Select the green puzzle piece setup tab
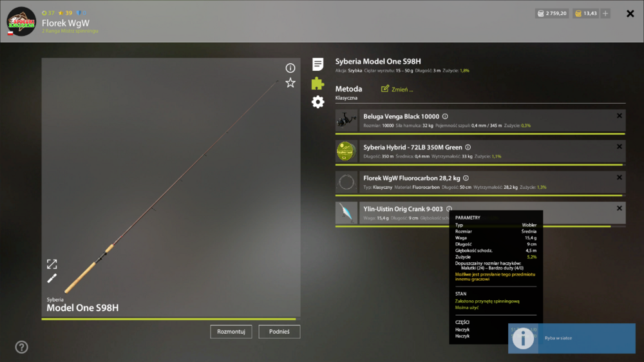Screen dimensions: 644x362 click(317, 83)
